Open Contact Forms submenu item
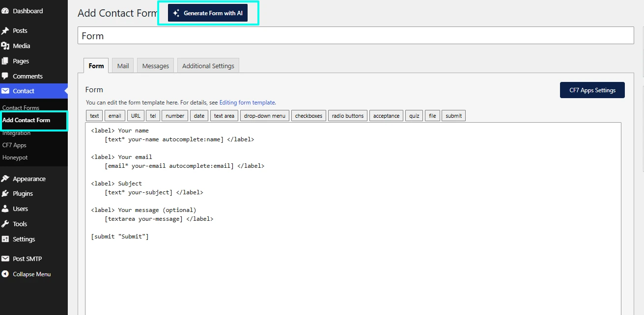 click(21, 108)
